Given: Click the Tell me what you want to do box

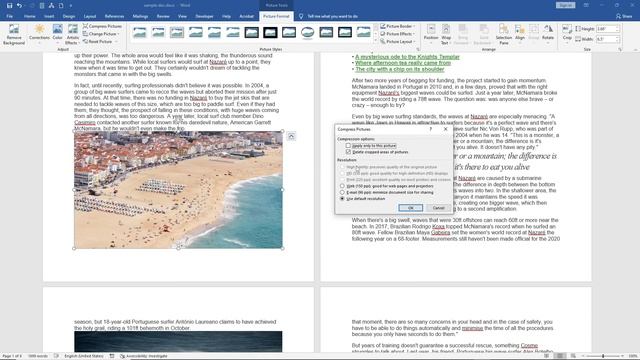Looking at the screenshot, I should tap(329, 16).
